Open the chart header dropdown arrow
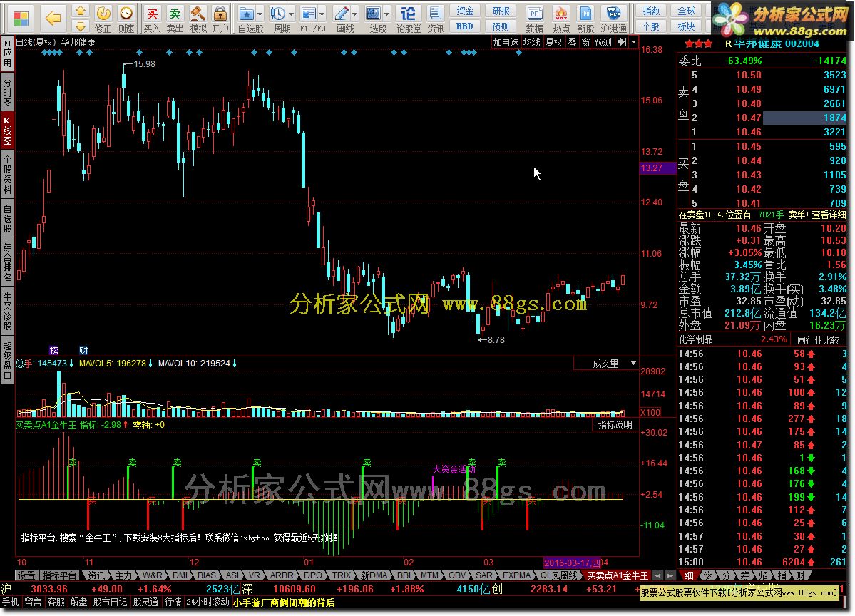 pos(633,42)
